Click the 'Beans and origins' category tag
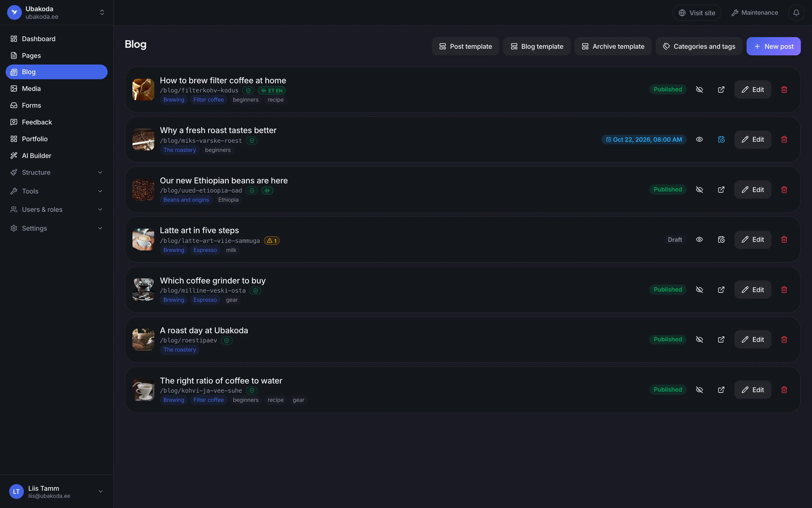The width and height of the screenshot is (812, 508). [186, 200]
